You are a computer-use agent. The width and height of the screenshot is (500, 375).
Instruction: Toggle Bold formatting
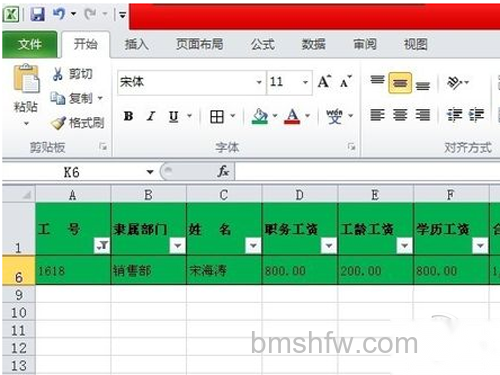[x=128, y=116]
